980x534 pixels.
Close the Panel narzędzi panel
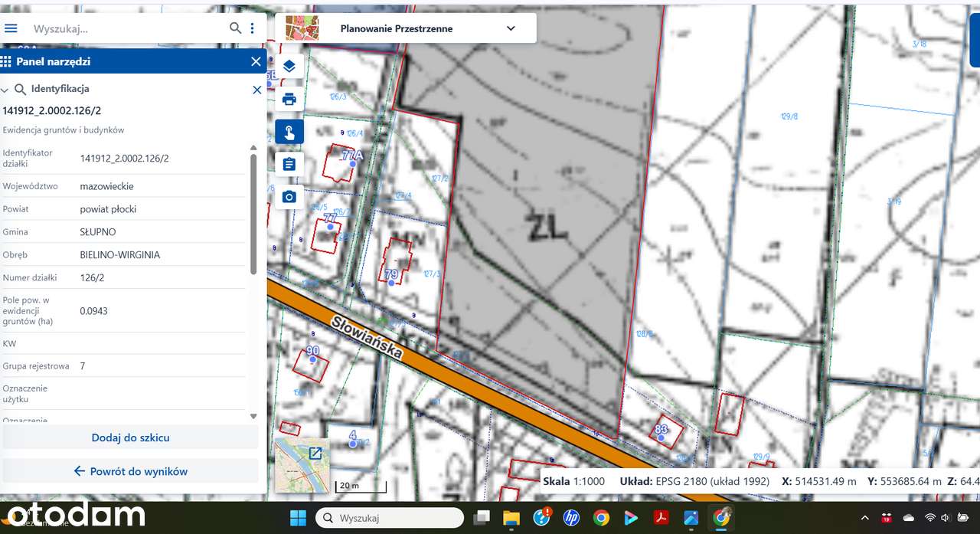point(256,61)
